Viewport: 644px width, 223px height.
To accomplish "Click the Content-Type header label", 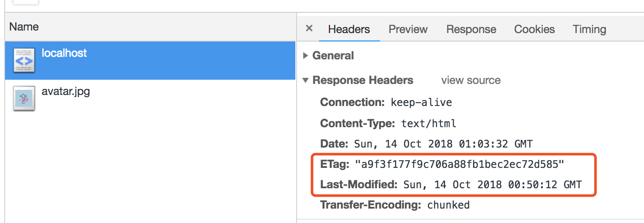I will pyautogui.click(x=358, y=124).
